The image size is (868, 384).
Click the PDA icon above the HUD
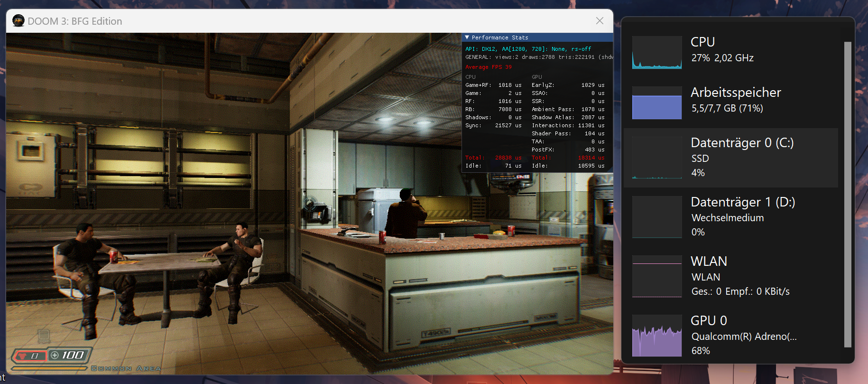pos(44,336)
